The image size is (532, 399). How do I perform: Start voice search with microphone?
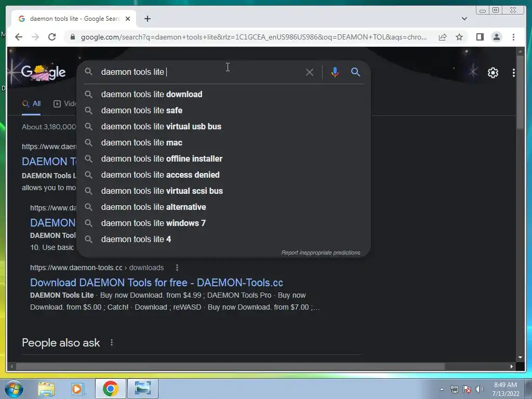coord(335,72)
